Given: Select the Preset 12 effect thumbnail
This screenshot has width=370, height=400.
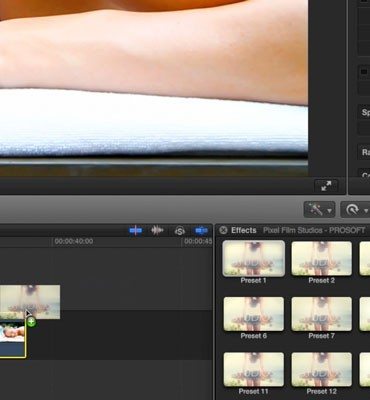Looking at the screenshot, I should coord(321,369).
